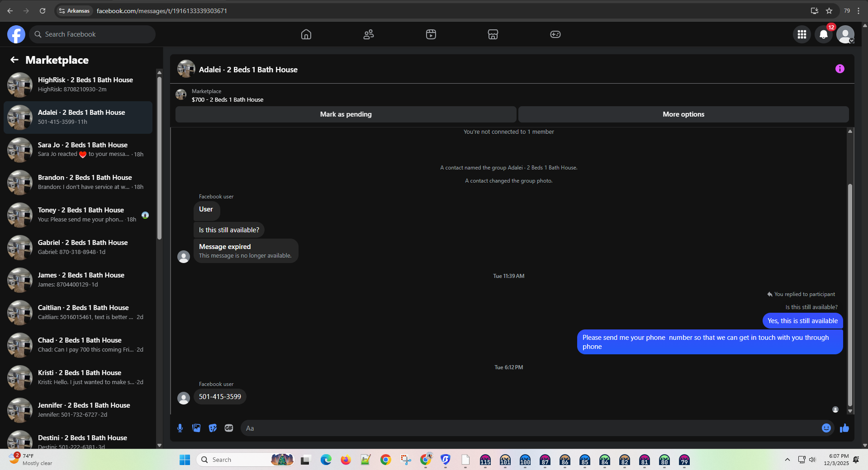The height and width of the screenshot is (470, 868).
Task: Open the taskbar clock showing 6:07 PM
Action: [836, 460]
